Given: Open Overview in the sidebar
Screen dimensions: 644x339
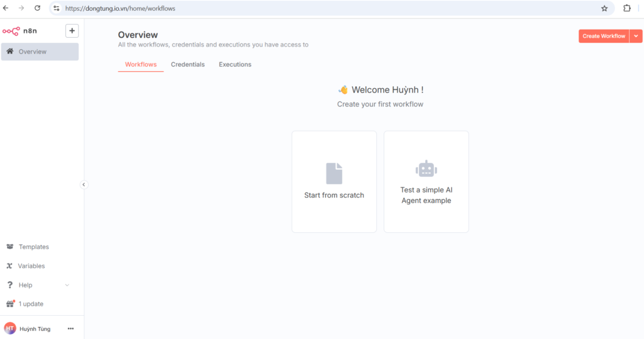Looking at the screenshot, I should 40,52.
